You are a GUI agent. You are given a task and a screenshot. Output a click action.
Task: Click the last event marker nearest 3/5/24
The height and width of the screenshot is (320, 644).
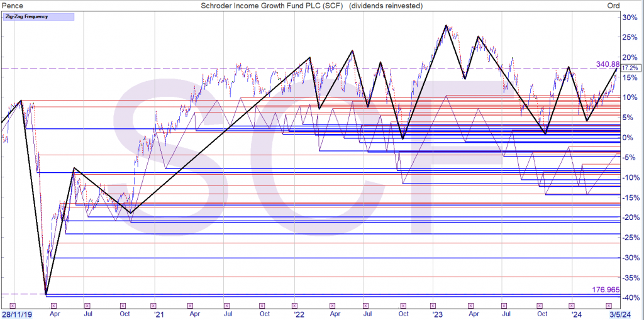[x=609, y=306]
